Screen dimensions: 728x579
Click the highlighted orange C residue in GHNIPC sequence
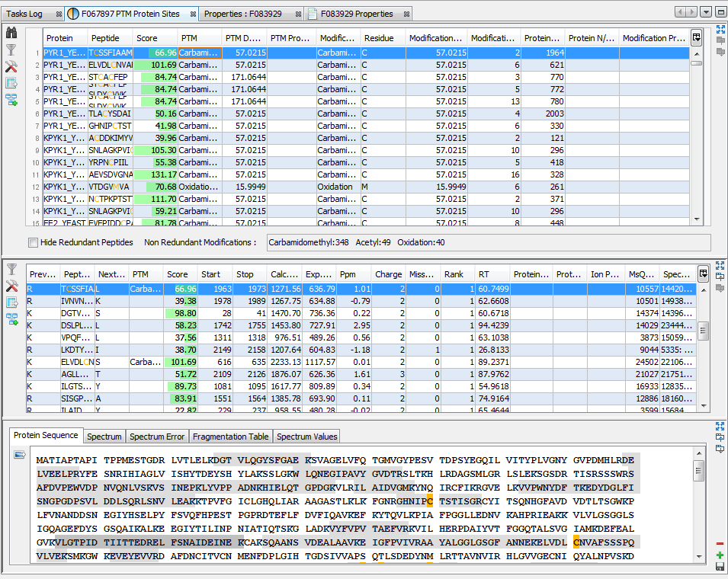click(x=429, y=501)
